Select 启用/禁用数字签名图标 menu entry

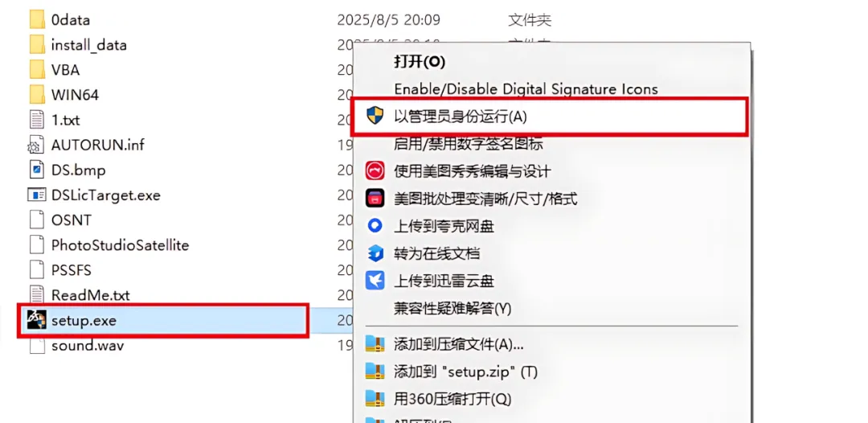[469, 144]
